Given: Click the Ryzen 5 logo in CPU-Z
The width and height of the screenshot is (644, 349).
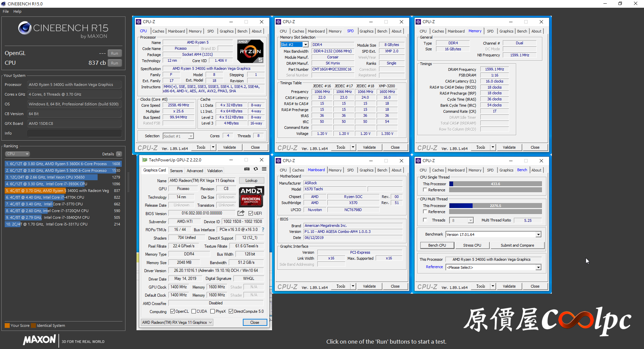Looking at the screenshot, I should (x=250, y=51).
